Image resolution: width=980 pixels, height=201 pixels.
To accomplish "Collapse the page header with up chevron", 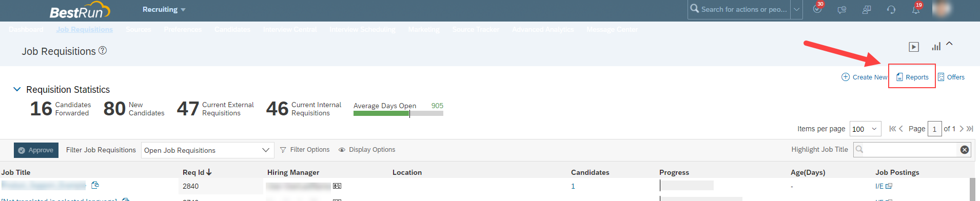I will 949,44.
